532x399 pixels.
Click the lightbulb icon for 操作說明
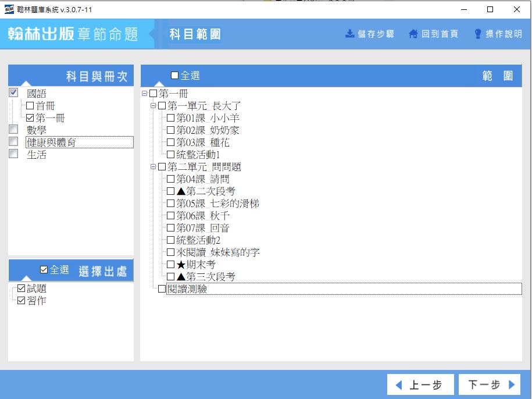tap(478, 34)
